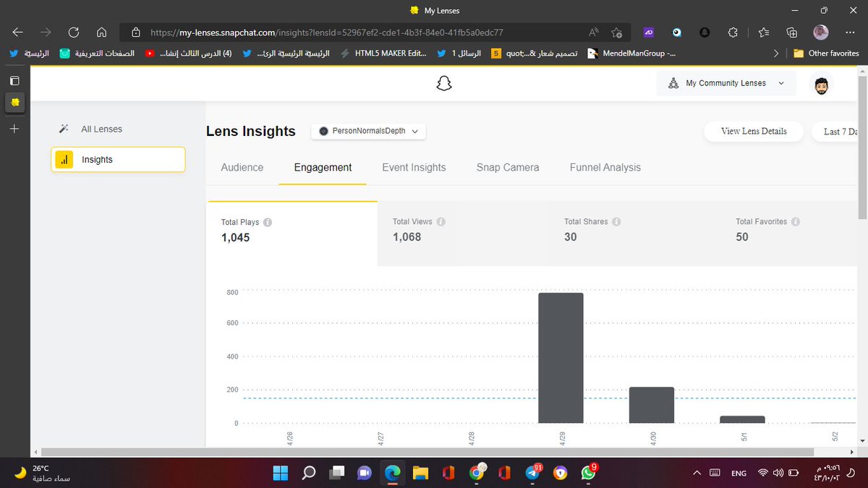The image size is (868, 488).
Task: Show info tooltip for Total Favorites
Action: click(794, 222)
